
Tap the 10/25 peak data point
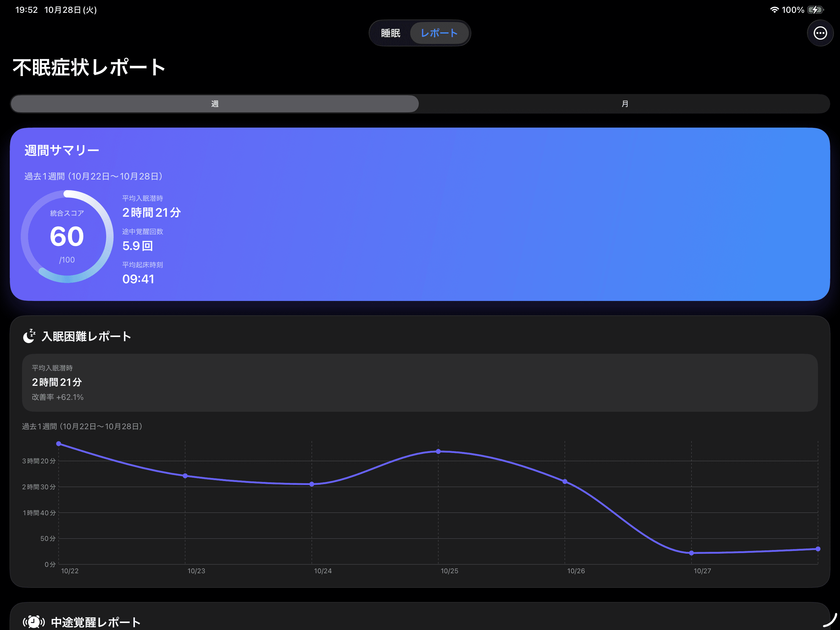pyautogui.click(x=438, y=451)
